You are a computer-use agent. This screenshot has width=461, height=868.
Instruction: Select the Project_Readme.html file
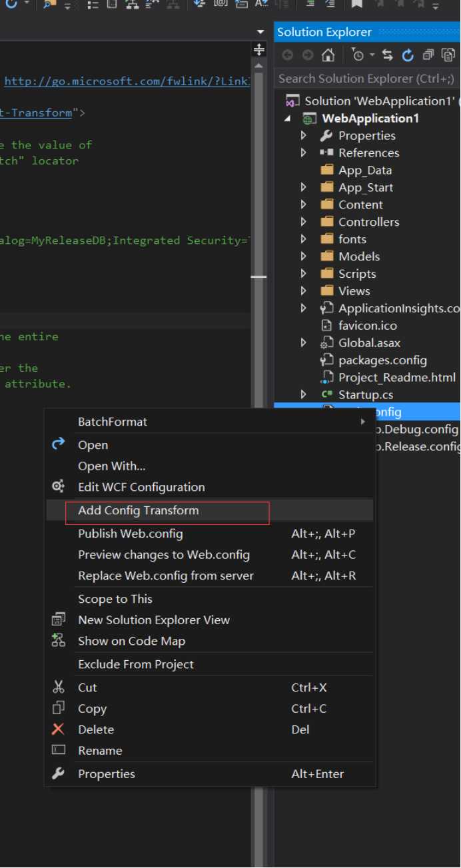(x=396, y=378)
